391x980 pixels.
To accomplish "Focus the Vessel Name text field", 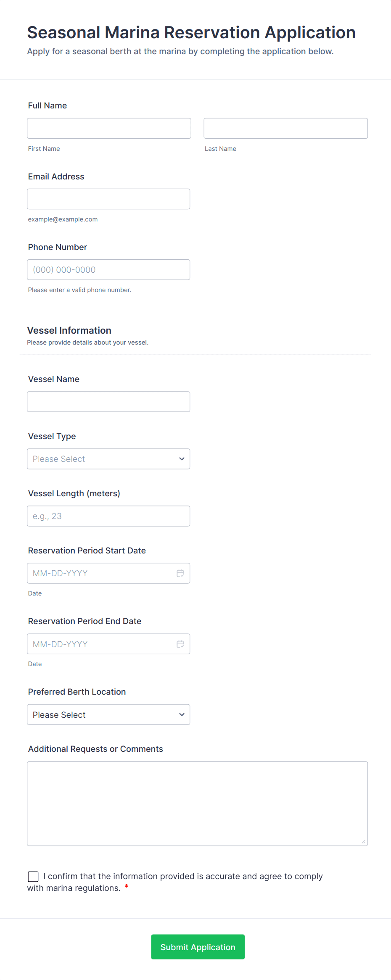I will coord(108,402).
